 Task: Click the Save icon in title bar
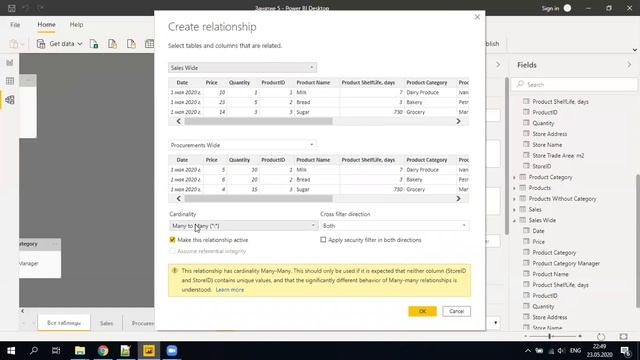pos(12,8)
